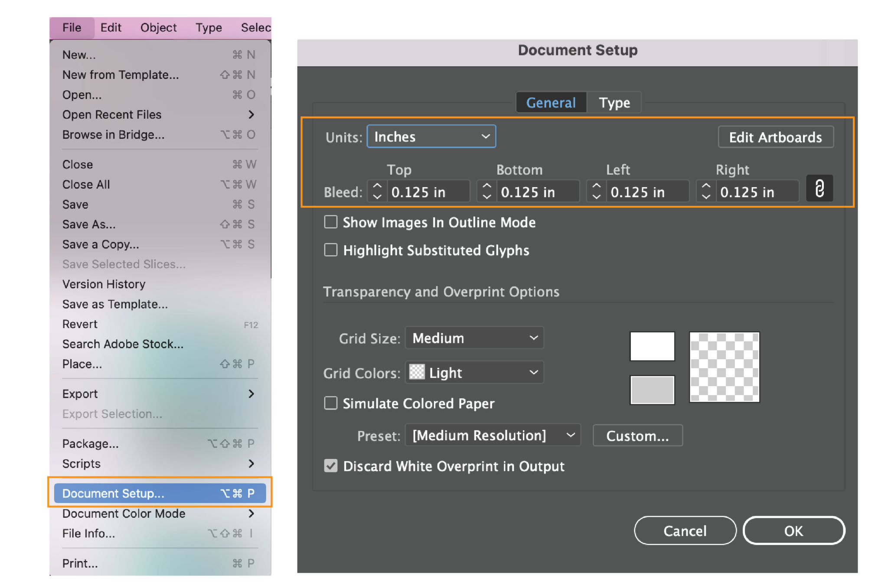This screenshot has height=588, width=888.
Task: Switch to the Type tab
Action: point(614,102)
